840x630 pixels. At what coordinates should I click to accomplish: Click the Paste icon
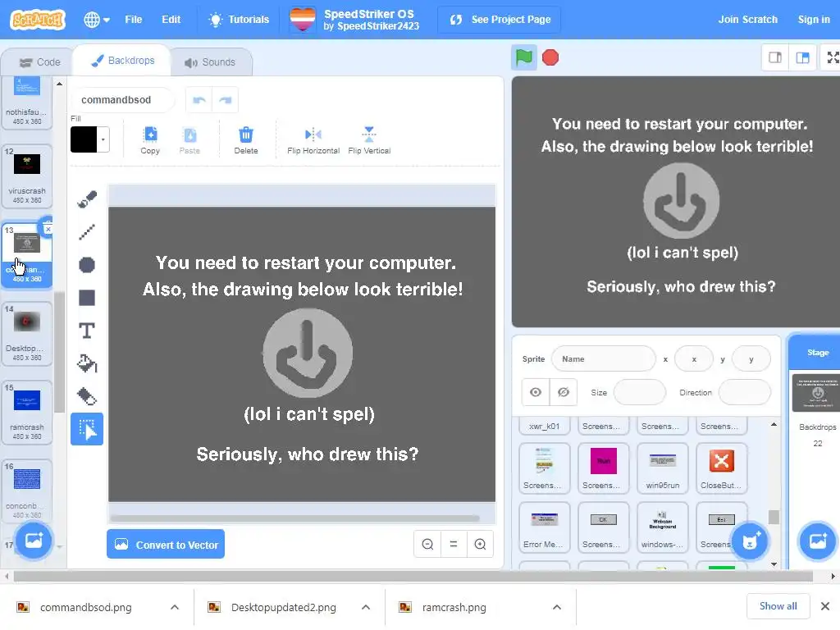pyautogui.click(x=189, y=140)
